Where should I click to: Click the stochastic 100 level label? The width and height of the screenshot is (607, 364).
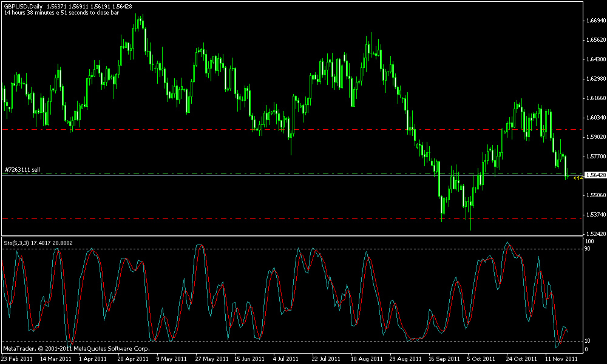pos(589,241)
